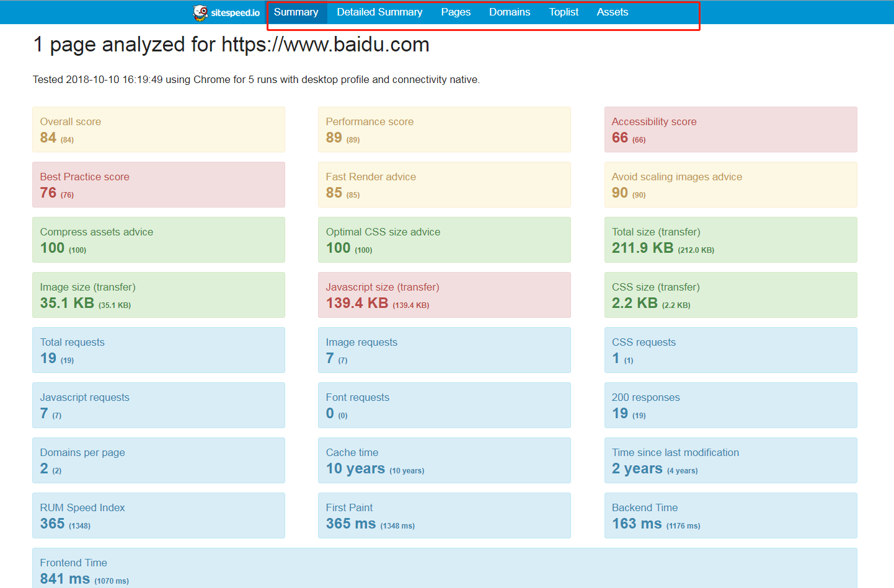Select the Summary tab
The image size is (894, 588).
296,12
